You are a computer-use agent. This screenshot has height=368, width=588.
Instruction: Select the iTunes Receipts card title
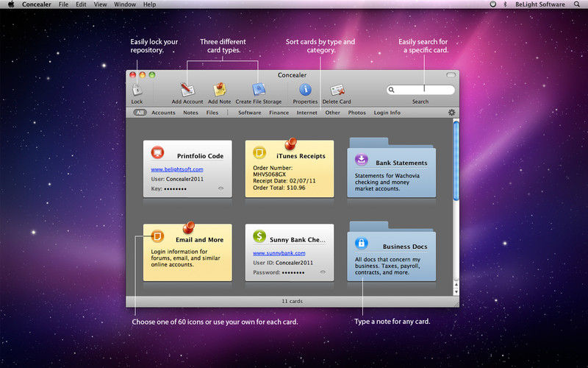click(301, 156)
